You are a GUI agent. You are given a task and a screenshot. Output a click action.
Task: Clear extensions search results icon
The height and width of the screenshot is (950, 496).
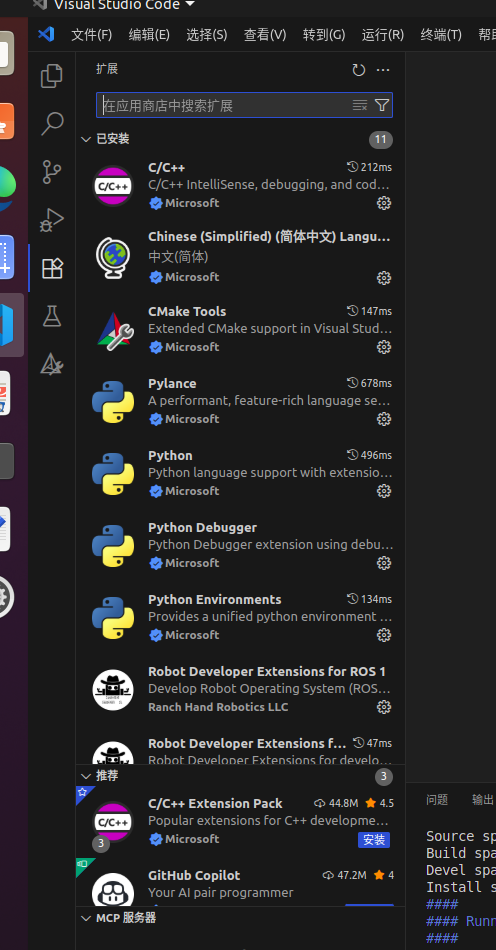pos(360,105)
